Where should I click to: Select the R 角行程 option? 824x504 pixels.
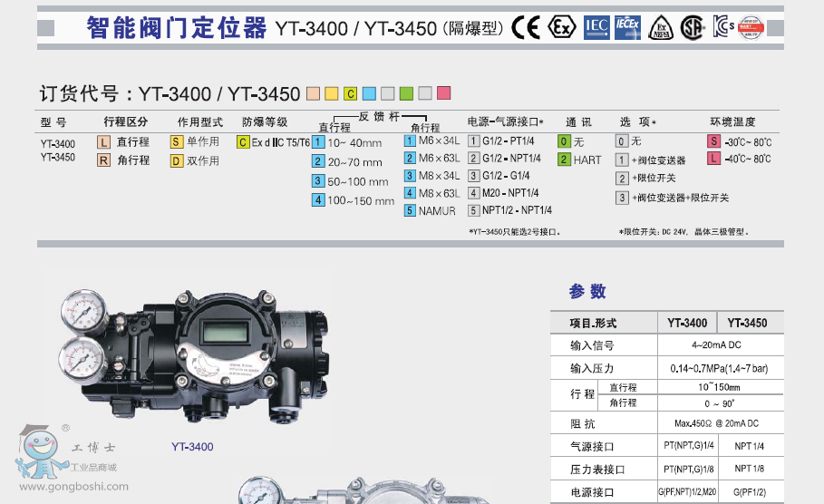(x=123, y=160)
